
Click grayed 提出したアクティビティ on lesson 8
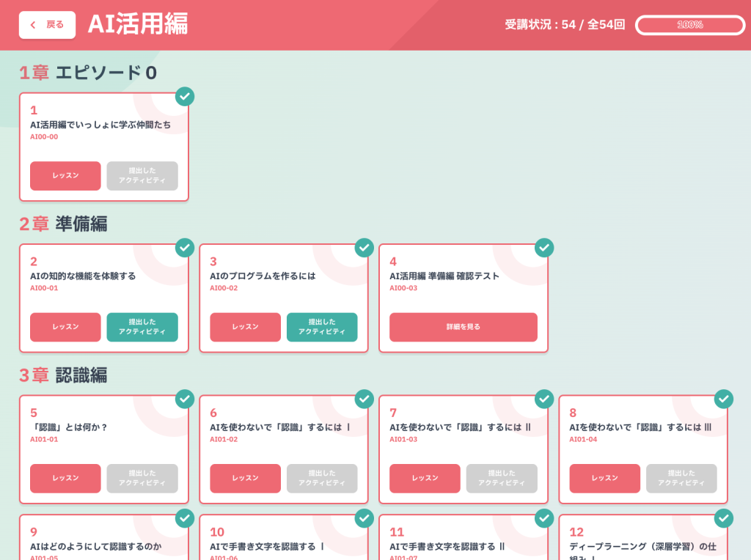[681, 478]
